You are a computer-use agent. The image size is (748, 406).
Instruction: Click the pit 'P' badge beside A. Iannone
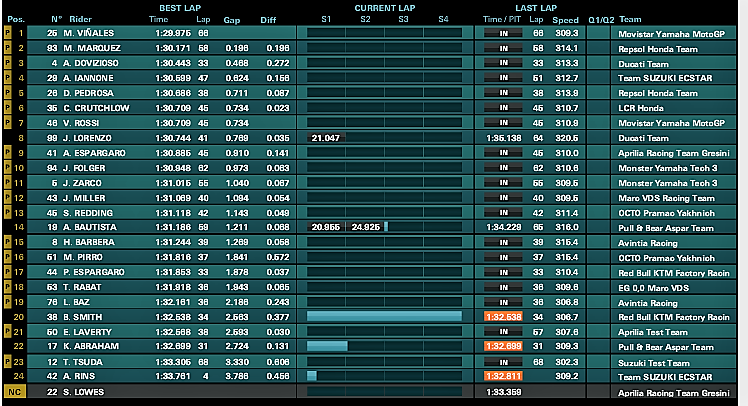(8, 78)
